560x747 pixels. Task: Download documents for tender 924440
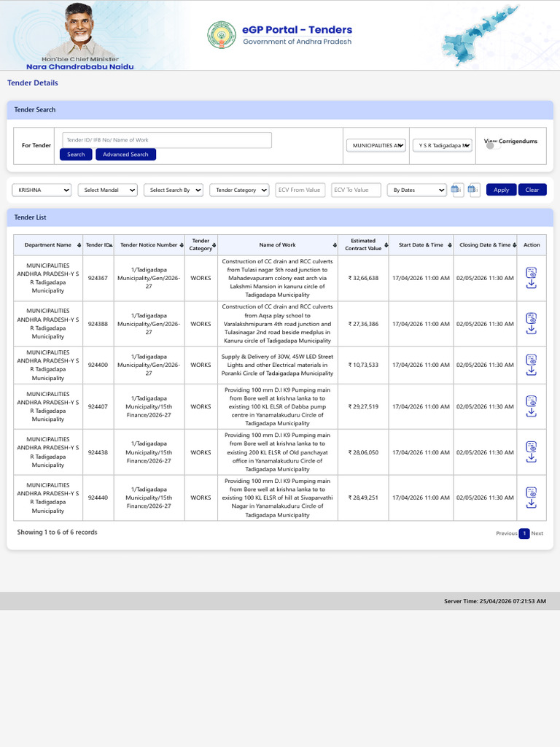[x=531, y=503]
